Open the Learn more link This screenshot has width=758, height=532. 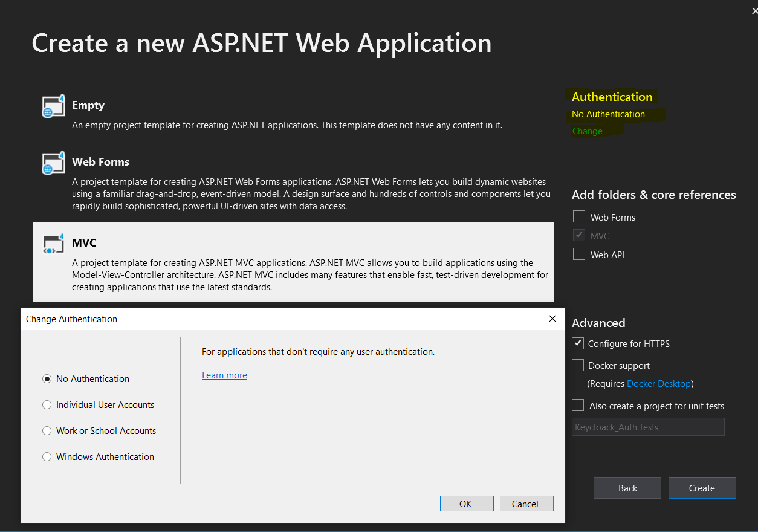224,375
